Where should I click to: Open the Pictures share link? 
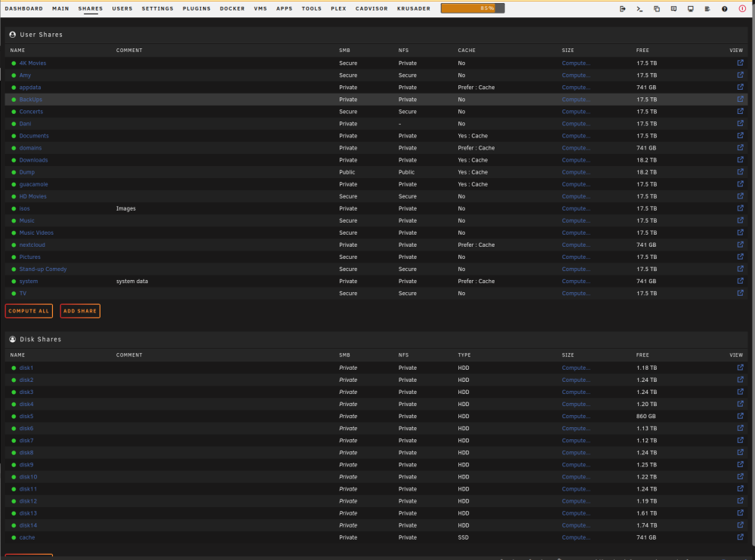coord(30,257)
